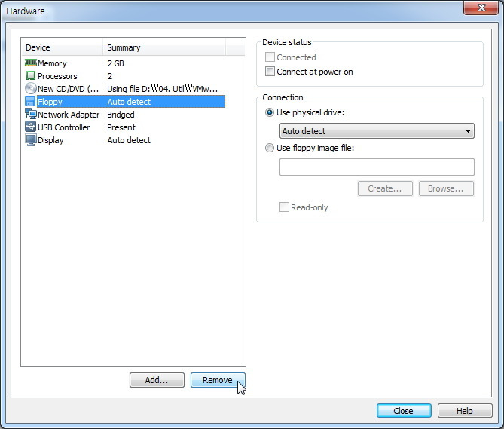The width and height of the screenshot is (504, 429).
Task: Select the USB Controller row label
Action: [x=63, y=127]
